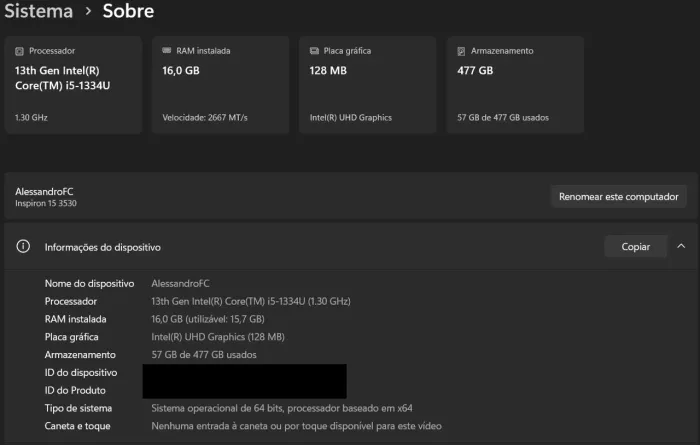Click 57 GB de 477 GB usados in storage card
The width and height of the screenshot is (700, 445).
[503, 118]
